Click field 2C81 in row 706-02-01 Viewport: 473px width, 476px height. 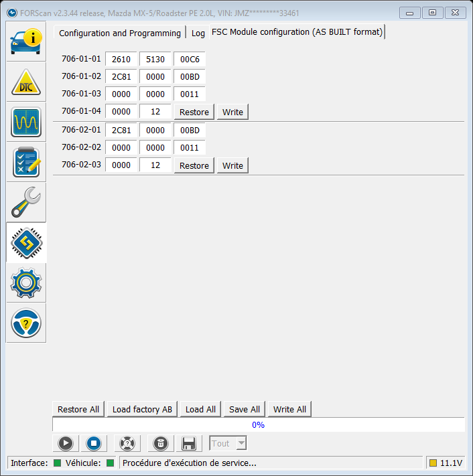(121, 130)
